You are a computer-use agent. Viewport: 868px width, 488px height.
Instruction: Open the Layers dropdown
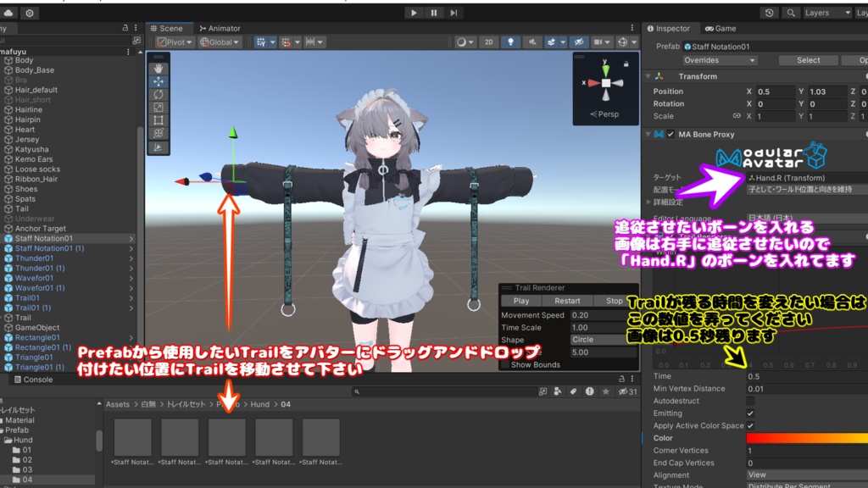(x=827, y=13)
